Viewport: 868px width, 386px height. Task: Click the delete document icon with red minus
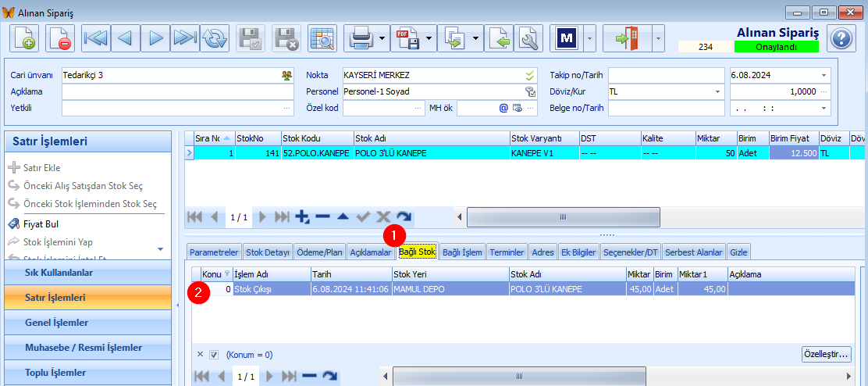click(x=60, y=38)
